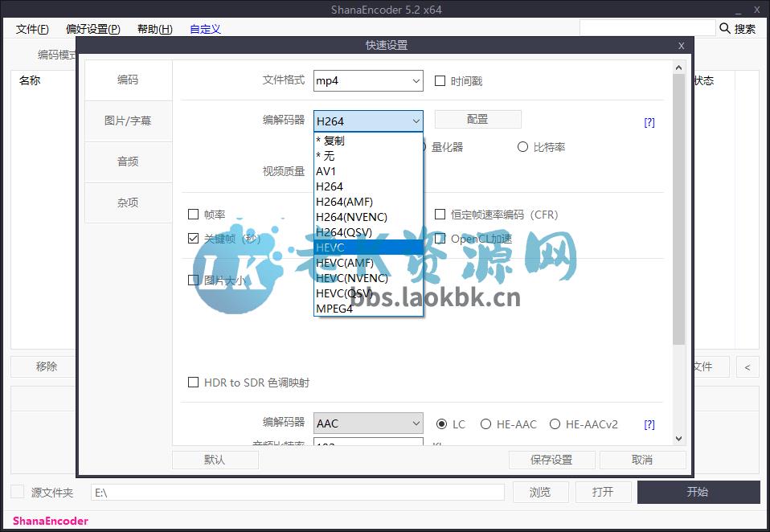This screenshot has width=770, height=532.
Task: Select highlighted HEVC codec option
Action: coord(368,248)
